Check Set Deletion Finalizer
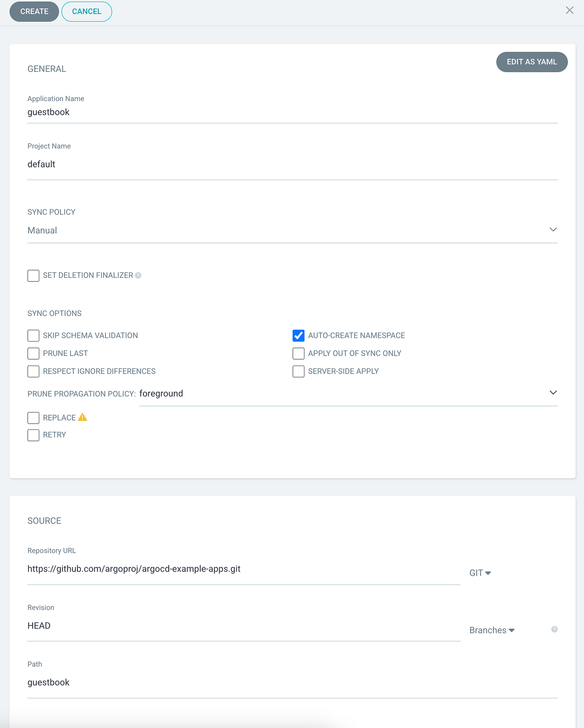The height and width of the screenshot is (728, 584). coord(33,275)
